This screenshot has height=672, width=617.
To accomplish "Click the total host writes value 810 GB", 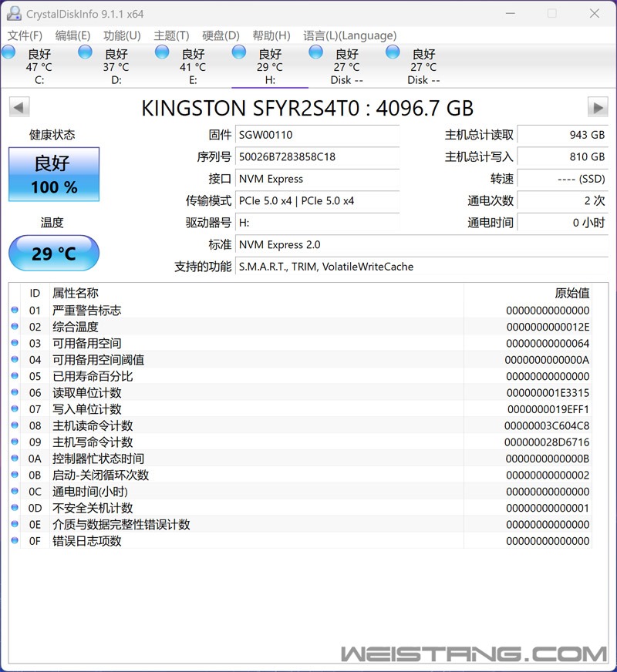I will (562, 157).
